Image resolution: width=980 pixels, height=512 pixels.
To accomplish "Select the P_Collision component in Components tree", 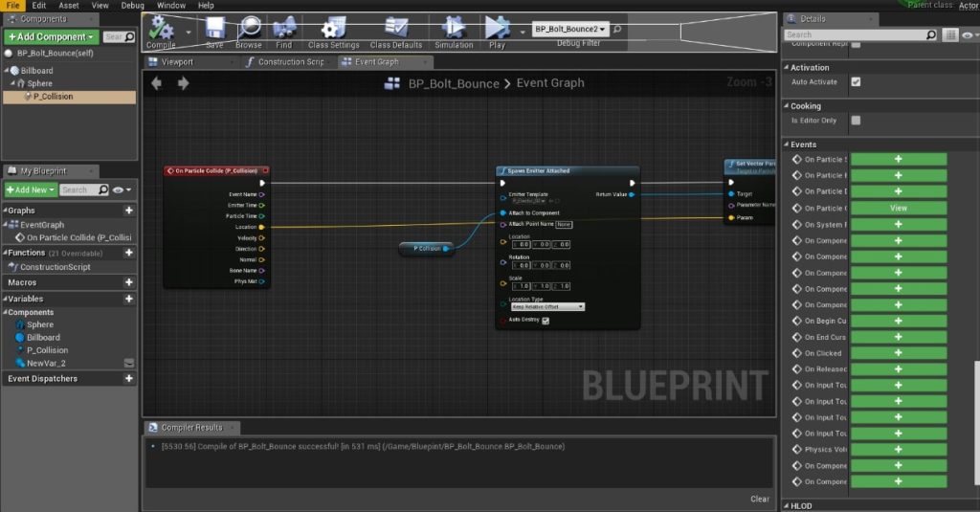I will 69,97.
